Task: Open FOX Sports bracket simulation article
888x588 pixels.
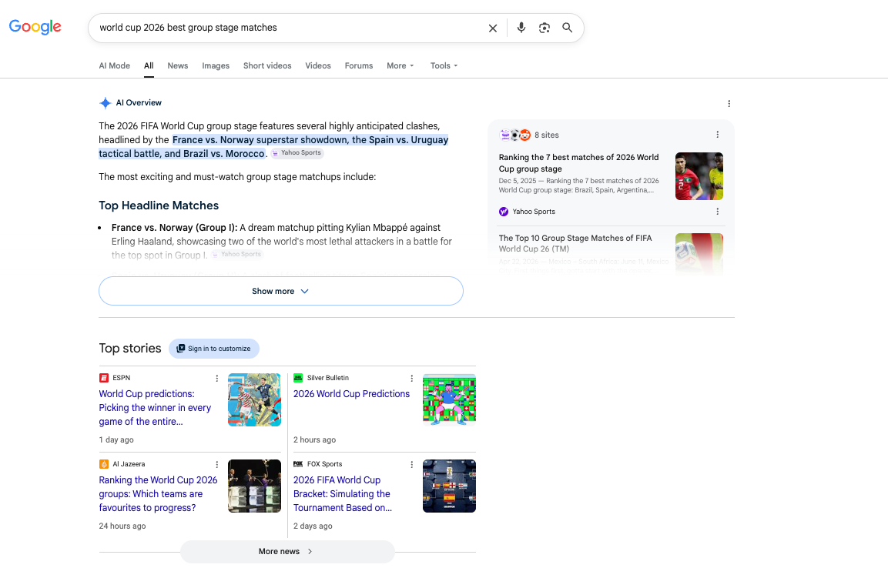Action: point(343,493)
